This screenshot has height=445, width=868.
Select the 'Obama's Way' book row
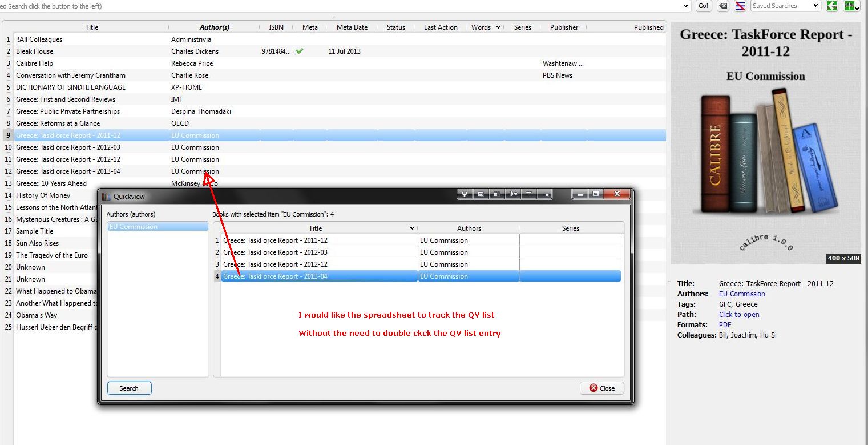56,315
